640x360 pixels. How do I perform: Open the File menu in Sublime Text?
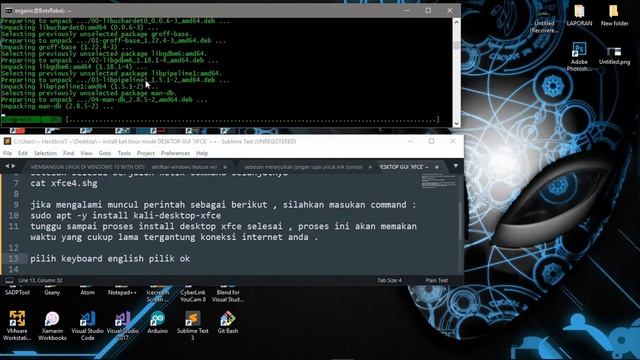pos(7,153)
